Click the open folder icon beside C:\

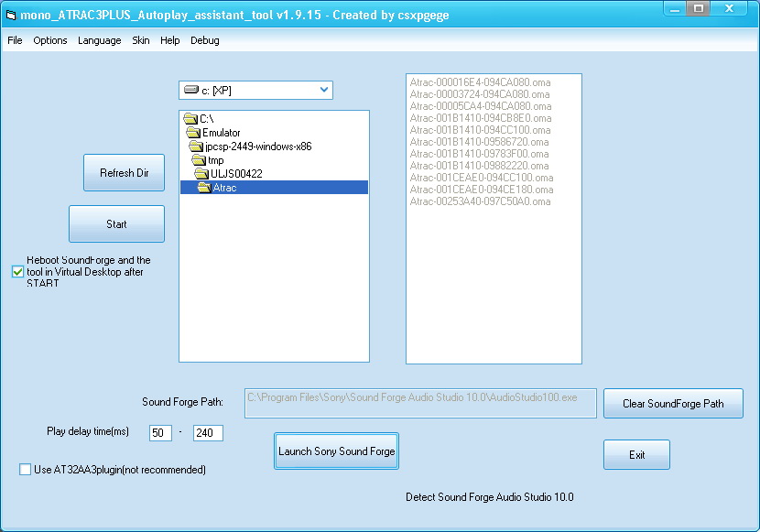pyautogui.click(x=190, y=119)
